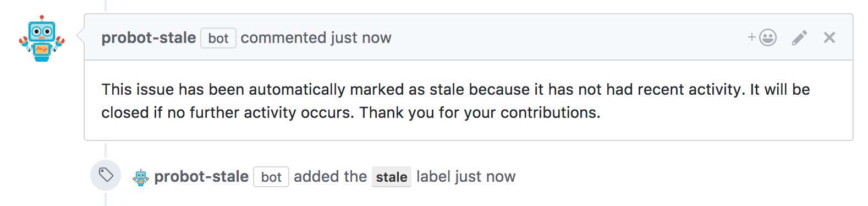Open the probot-stale author link in the comment header
Screen dimensions: 868x206
[149, 37]
